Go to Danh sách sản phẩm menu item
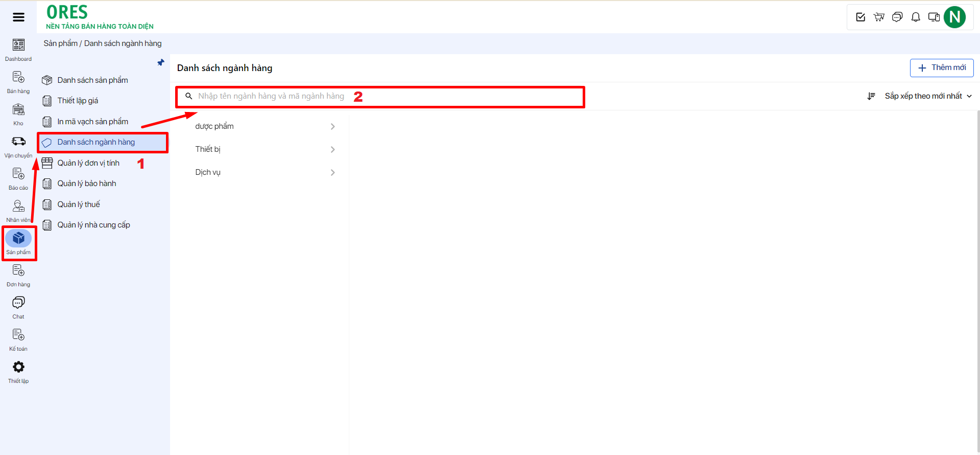980x455 pixels. click(x=92, y=80)
